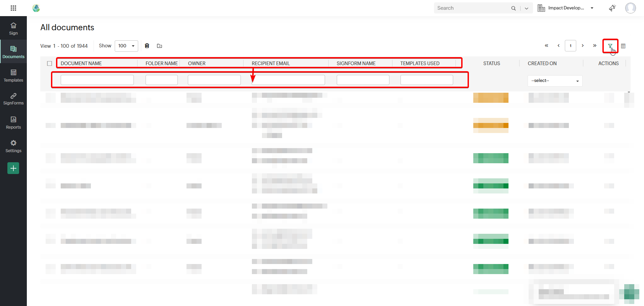The width and height of the screenshot is (644, 306).
Task: Go to Reports in the sidebar
Action: point(13,123)
